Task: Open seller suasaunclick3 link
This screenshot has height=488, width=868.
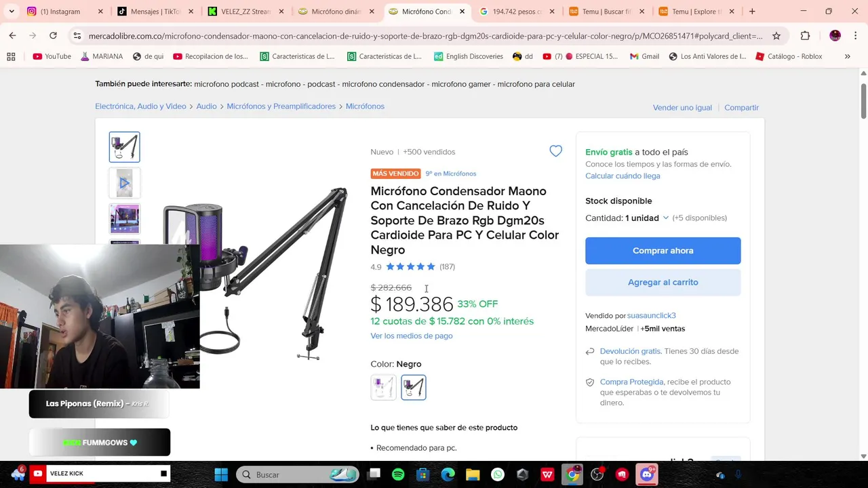Action: [x=651, y=315]
